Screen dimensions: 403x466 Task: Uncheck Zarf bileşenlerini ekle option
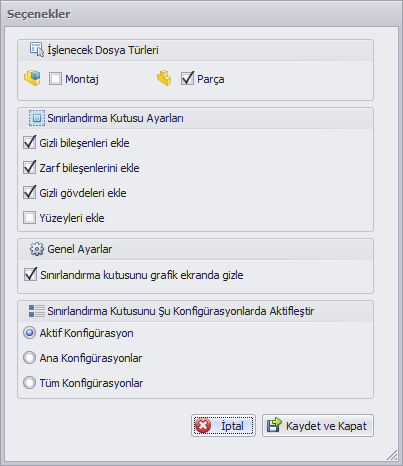tap(29, 167)
